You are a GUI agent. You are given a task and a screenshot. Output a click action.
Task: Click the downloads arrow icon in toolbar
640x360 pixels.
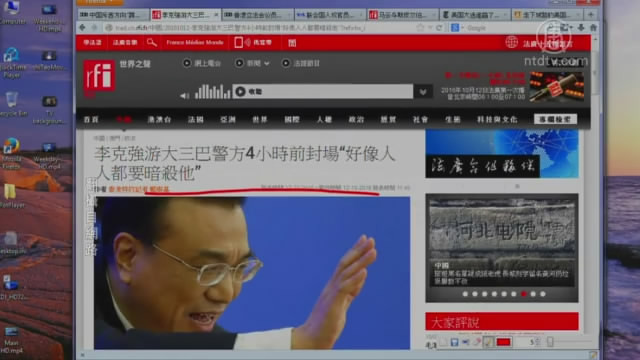coord(581,28)
